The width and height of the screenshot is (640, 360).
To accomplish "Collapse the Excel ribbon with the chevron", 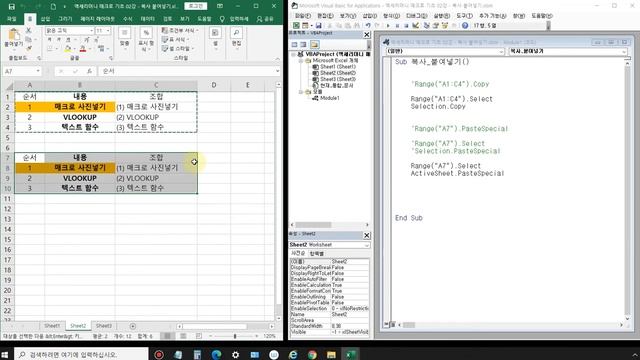I will (278, 59).
